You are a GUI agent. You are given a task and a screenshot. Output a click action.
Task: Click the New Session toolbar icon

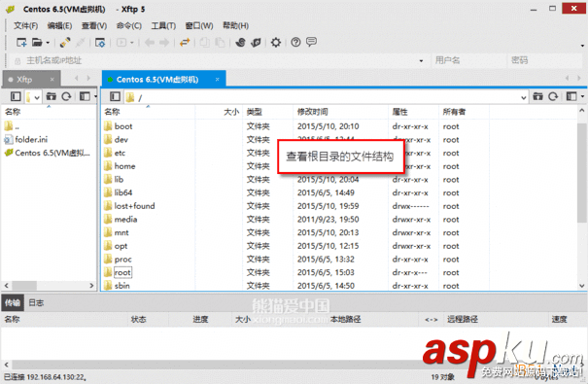tap(21, 43)
